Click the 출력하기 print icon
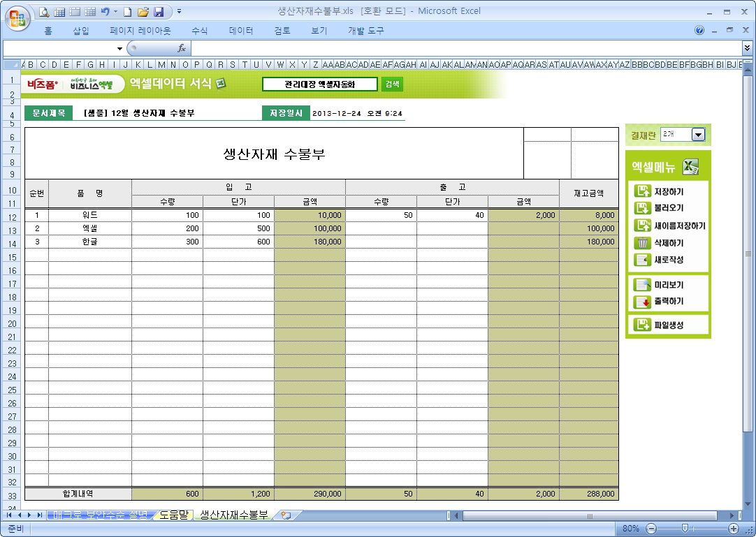 tap(642, 301)
